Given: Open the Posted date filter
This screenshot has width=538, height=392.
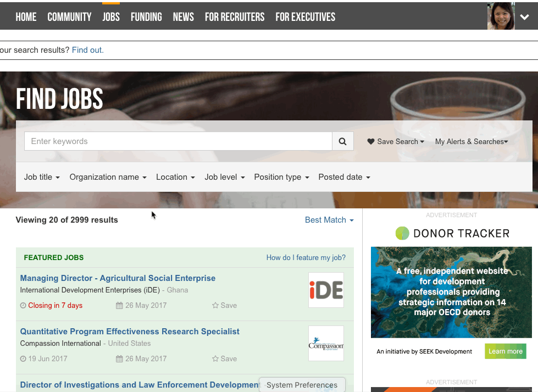Looking at the screenshot, I should (x=344, y=177).
